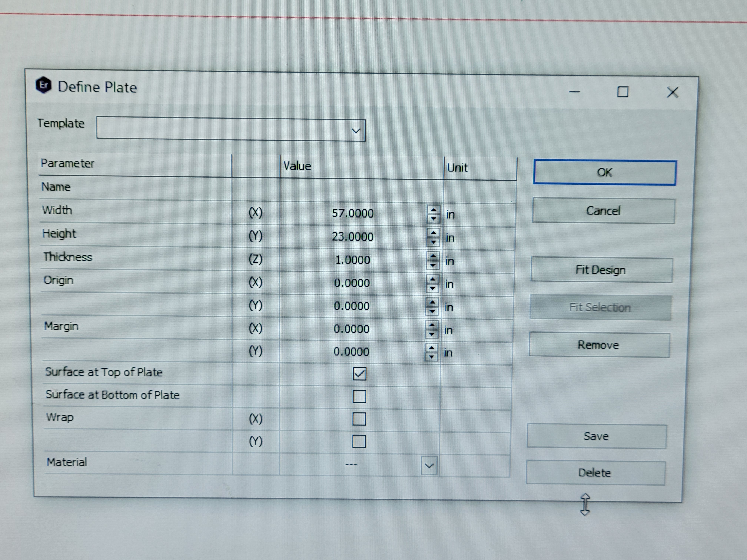Click the Thickness value 1.0000 field
This screenshot has height=560, width=747.
tap(353, 260)
